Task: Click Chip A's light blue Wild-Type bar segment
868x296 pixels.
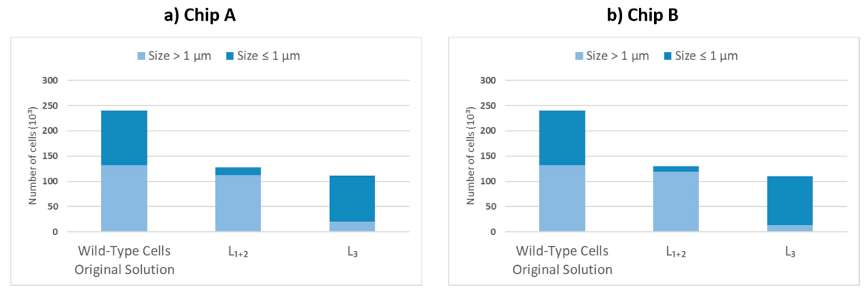Action: pos(124,198)
